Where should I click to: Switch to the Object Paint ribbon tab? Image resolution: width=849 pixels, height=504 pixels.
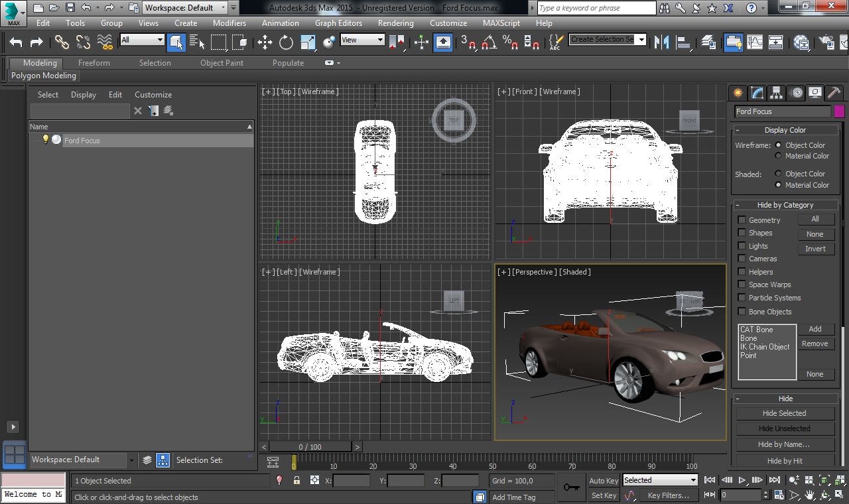(x=222, y=63)
